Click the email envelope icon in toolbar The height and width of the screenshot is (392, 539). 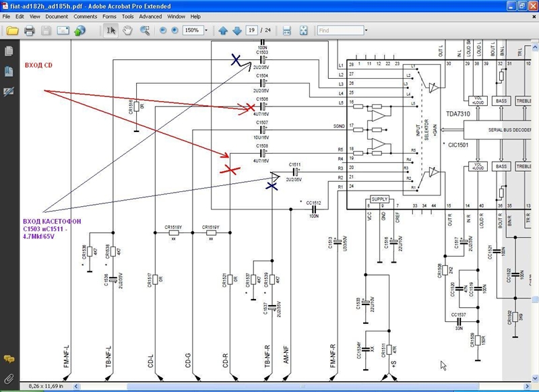coord(63,30)
